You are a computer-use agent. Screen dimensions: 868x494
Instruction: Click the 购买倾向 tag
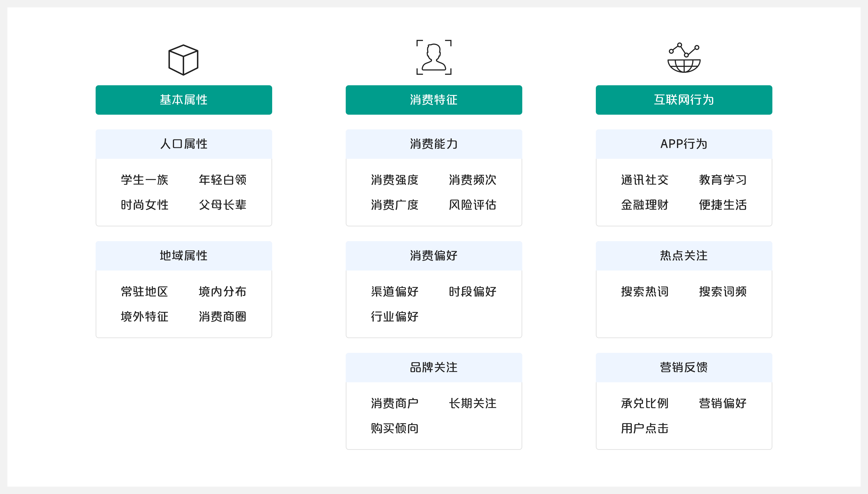tap(395, 429)
